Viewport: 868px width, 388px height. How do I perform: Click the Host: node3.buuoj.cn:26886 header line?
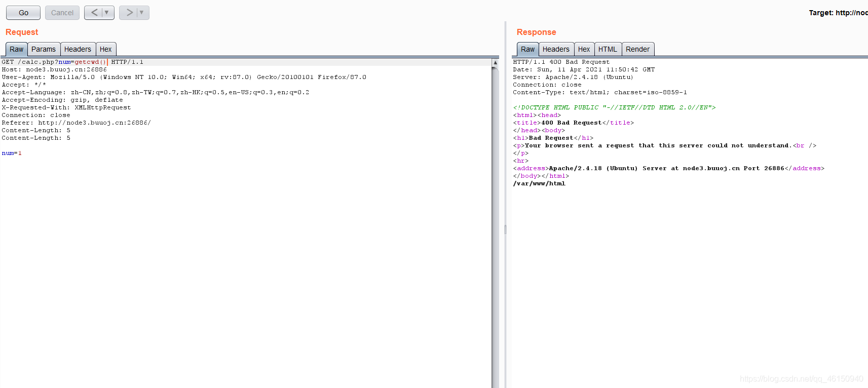pos(54,69)
